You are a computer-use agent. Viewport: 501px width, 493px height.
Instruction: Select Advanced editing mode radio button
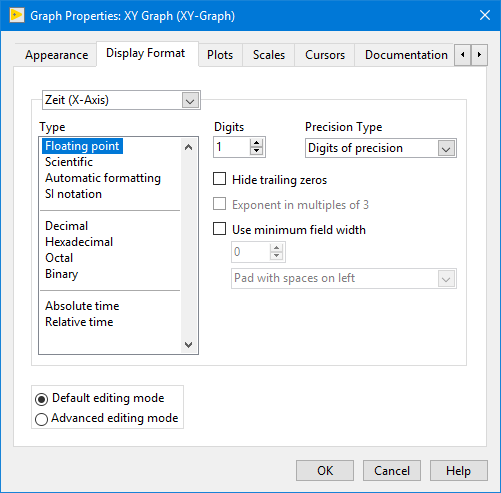click(41, 419)
